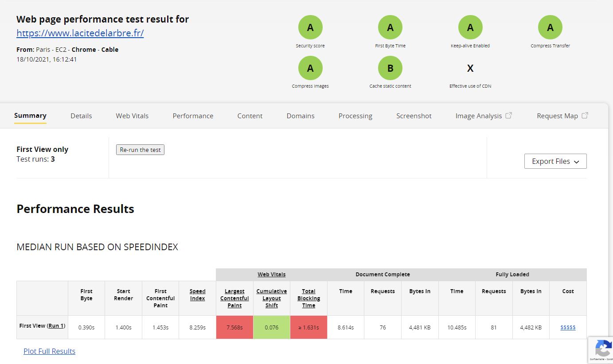Click the Re-run the test button

point(140,150)
